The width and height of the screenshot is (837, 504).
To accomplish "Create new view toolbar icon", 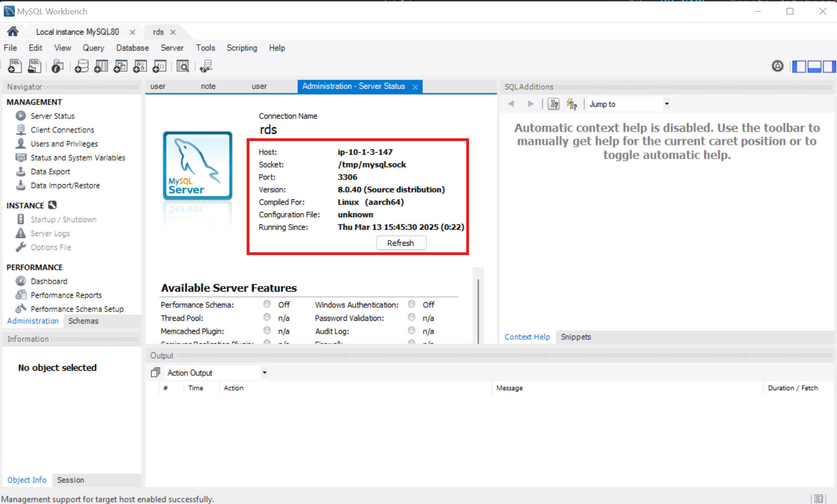I will (120, 66).
